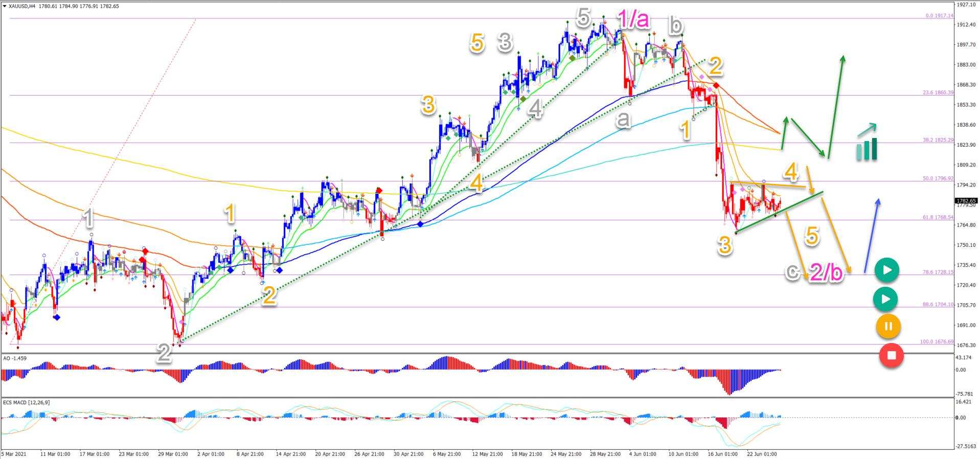Click the time axis label 24 May 21:00
Image resolution: width=980 pixels, height=459 pixels.
(x=566, y=454)
